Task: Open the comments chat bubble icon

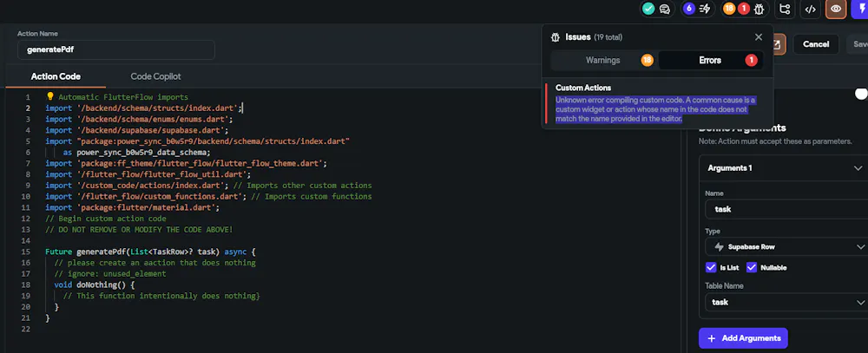Action: pos(665,9)
